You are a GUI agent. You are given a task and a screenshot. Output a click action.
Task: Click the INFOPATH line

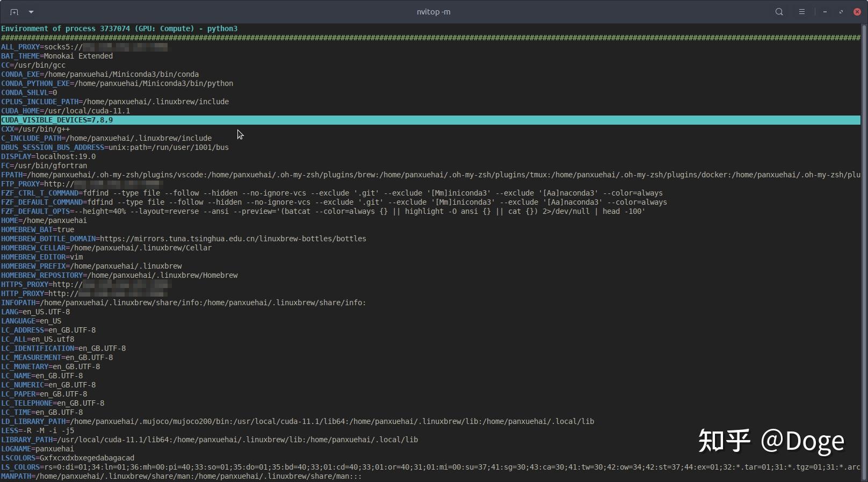point(184,303)
